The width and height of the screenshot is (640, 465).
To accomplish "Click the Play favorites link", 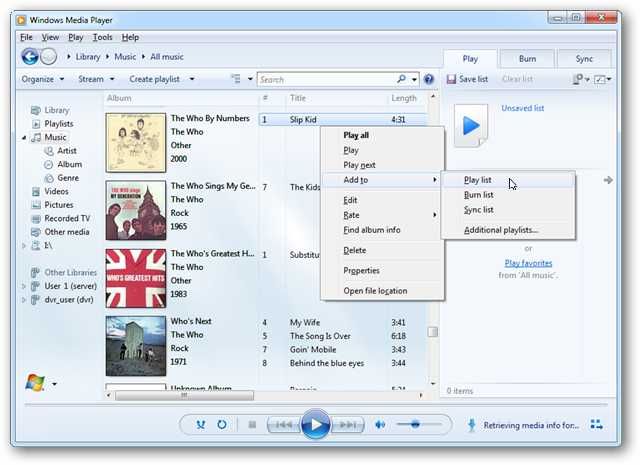I will tap(528, 263).
